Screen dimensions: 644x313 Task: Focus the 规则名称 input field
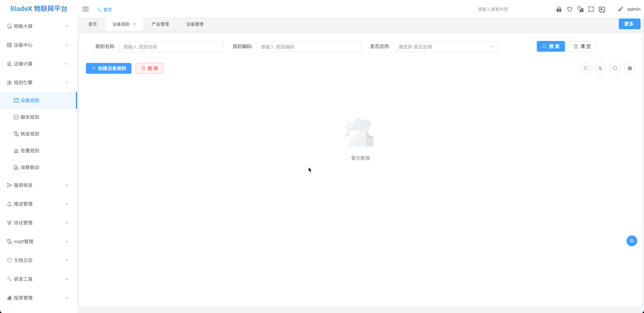pos(171,47)
